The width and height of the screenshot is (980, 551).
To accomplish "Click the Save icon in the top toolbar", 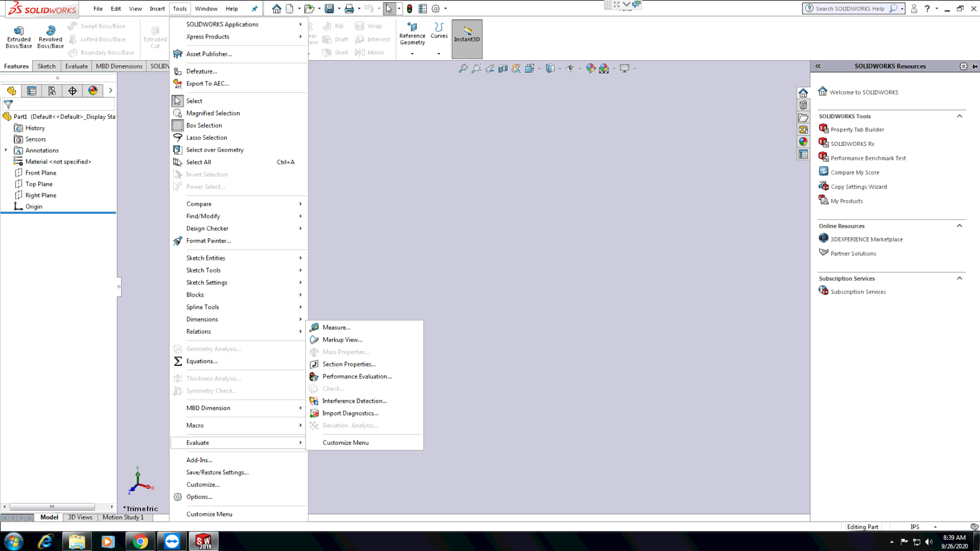I will (329, 8).
